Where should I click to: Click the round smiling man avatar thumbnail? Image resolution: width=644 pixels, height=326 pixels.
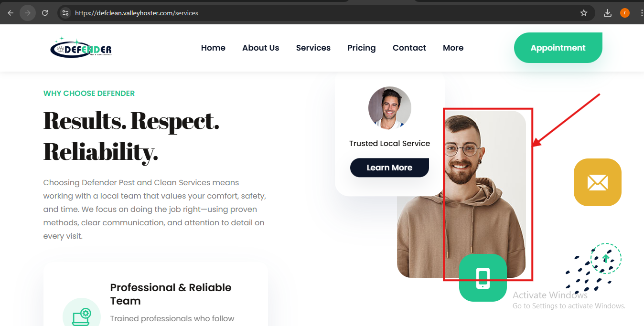[390, 108]
